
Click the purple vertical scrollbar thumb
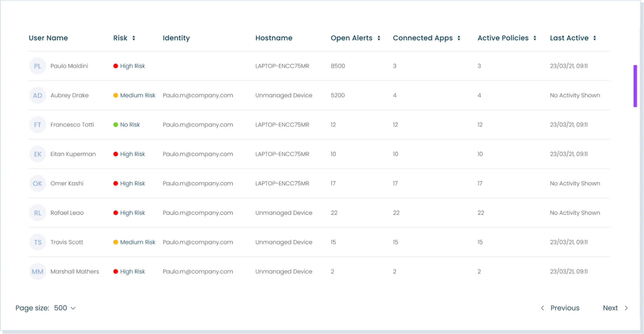tap(635, 86)
